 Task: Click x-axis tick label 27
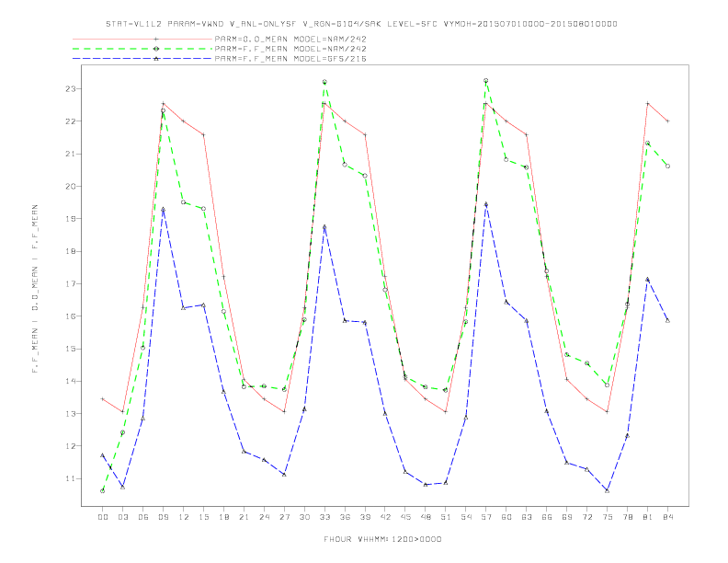(284, 517)
